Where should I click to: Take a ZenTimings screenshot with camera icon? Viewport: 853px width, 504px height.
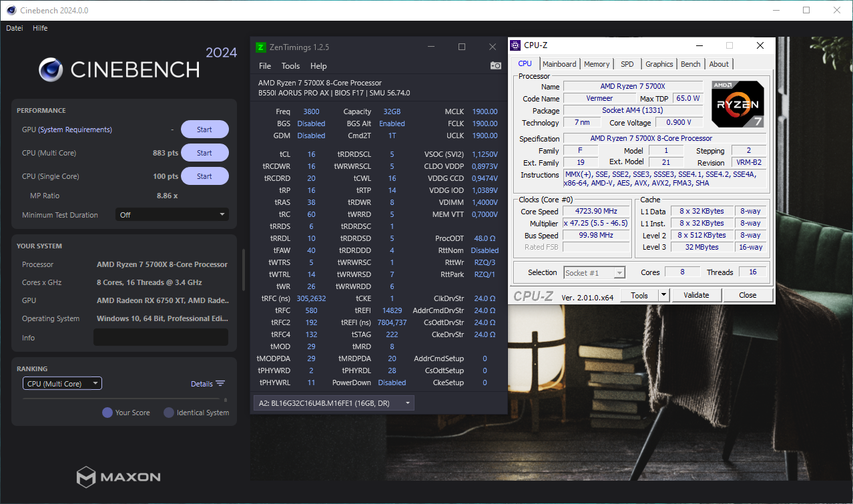tap(495, 65)
